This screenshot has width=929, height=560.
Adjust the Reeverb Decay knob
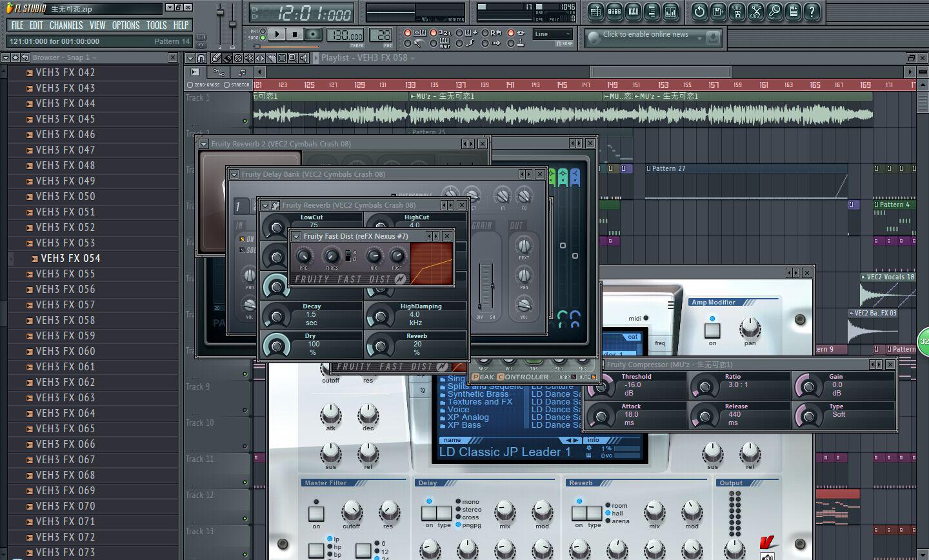[277, 317]
